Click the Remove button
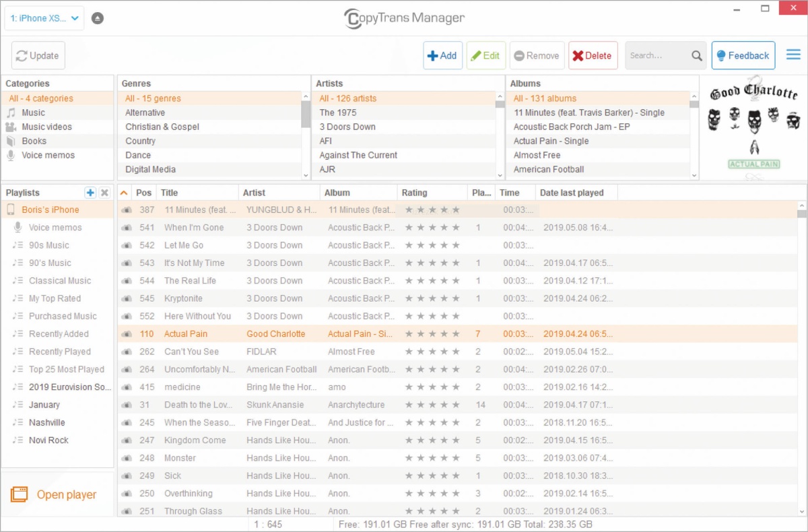This screenshot has height=532, width=808. 537,56
